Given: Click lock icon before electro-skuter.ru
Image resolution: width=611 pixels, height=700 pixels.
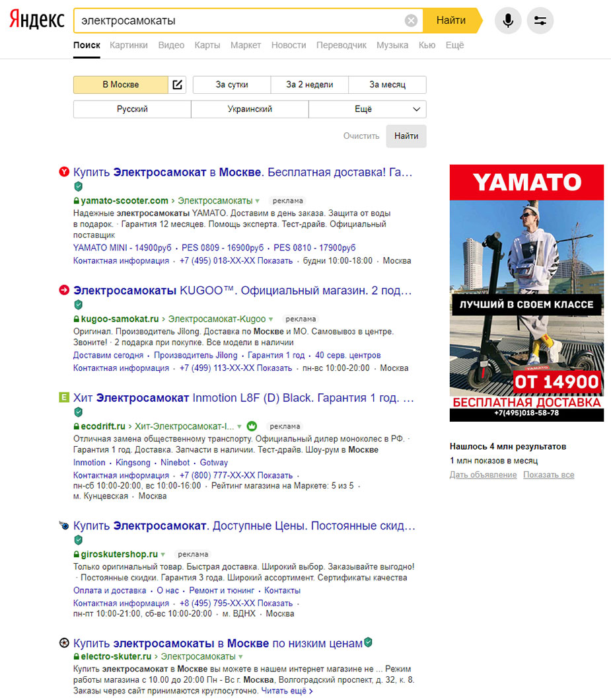Looking at the screenshot, I should (x=76, y=656).
